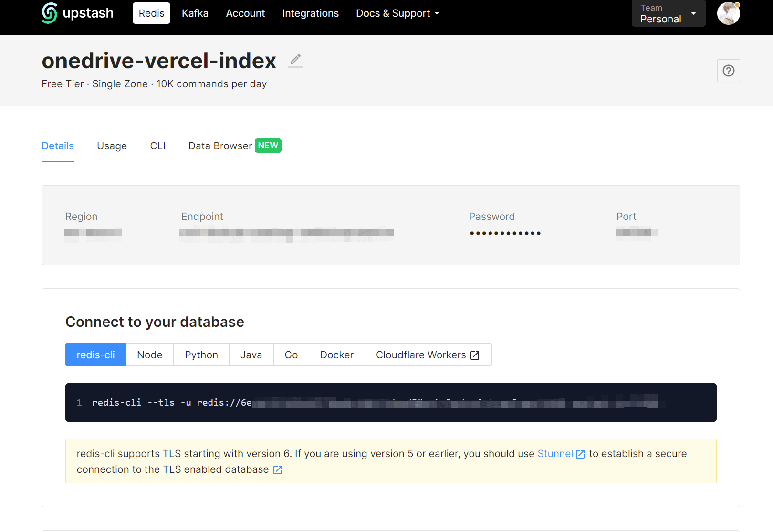Select the Python connection option
Viewport: 773px width, 532px height.
point(201,355)
